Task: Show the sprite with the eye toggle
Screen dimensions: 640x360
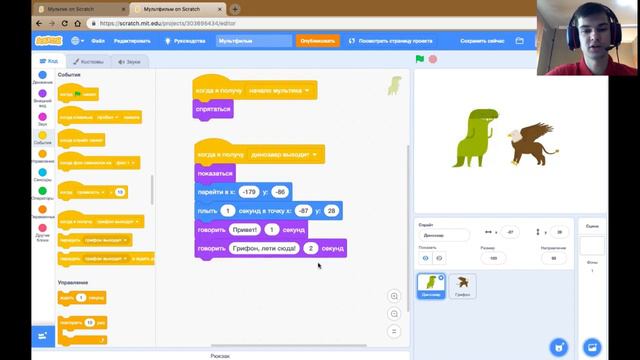Action: 425,258
